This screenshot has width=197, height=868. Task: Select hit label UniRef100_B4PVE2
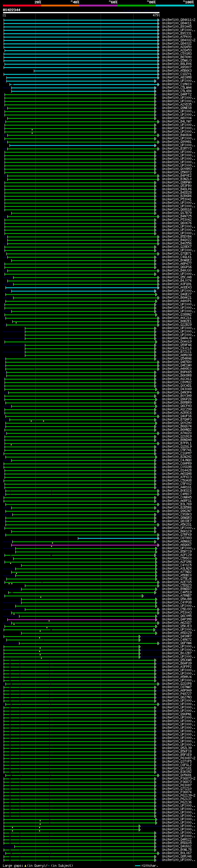pos(177,176)
